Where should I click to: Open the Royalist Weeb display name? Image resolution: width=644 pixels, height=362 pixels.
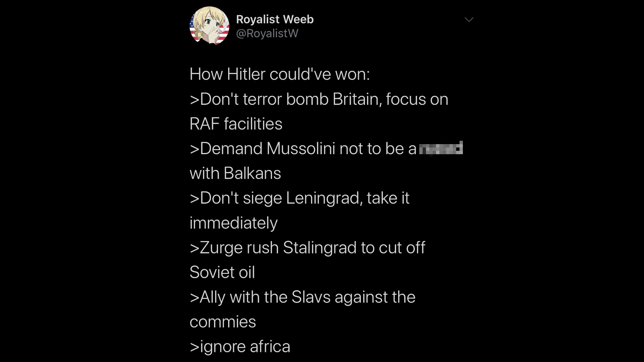pos(275,19)
